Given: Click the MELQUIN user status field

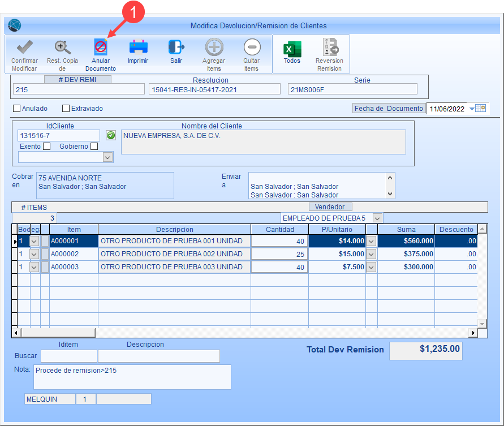Looking at the screenshot, I should point(50,399).
